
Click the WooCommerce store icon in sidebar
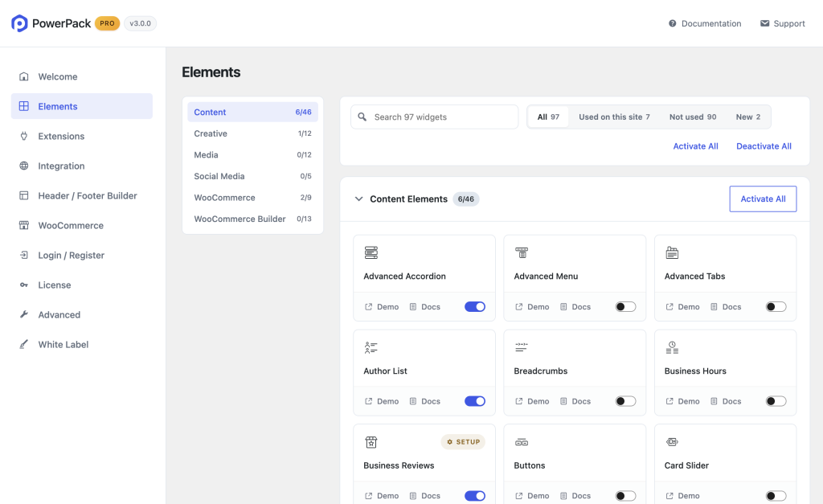[23, 225]
